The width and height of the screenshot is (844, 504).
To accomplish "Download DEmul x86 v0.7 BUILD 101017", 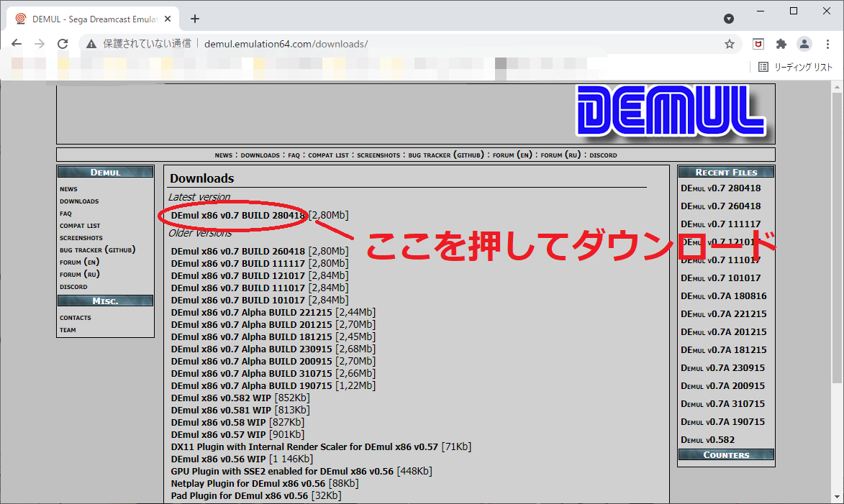I will tap(238, 300).
